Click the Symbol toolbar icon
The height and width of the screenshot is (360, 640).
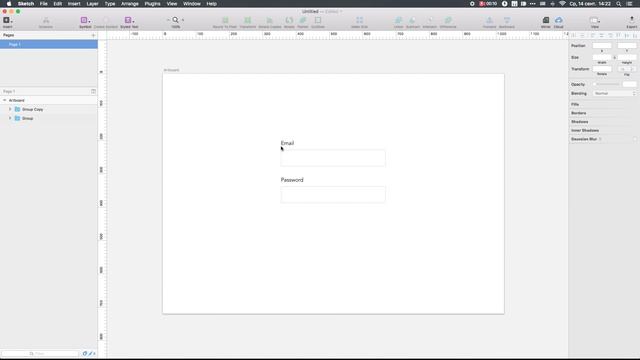click(84, 20)
